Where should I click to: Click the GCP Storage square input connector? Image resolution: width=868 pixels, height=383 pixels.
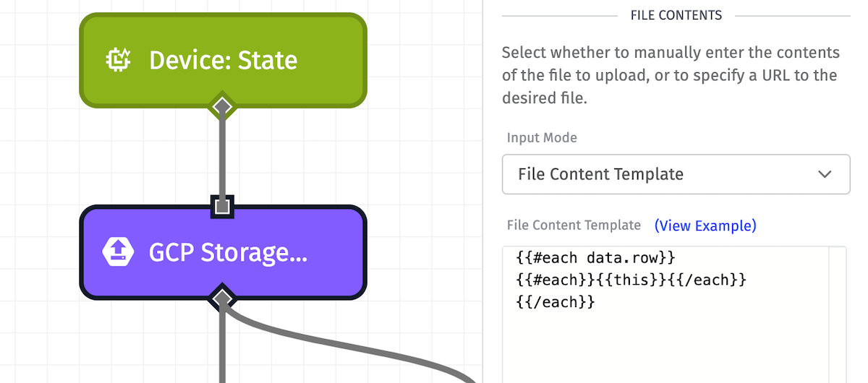(223, 207)
